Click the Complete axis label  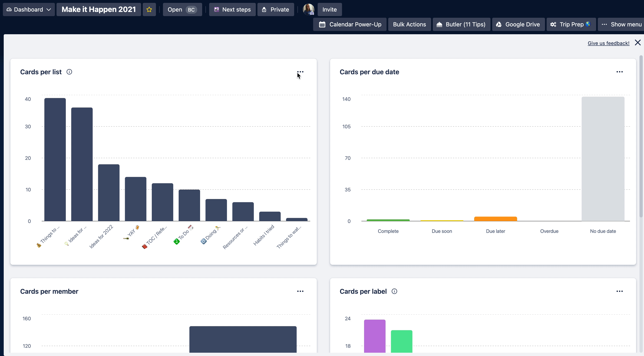coord(388,231)
